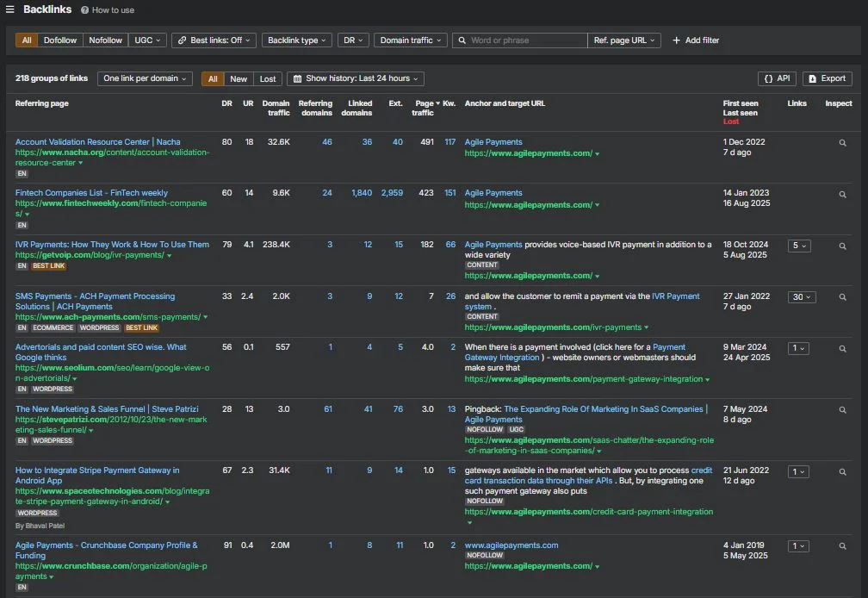Viewport: 868px width, 598px height.
Task: Open Fintech Companies List - FinTech weekly link
Action: click(91, 193)
